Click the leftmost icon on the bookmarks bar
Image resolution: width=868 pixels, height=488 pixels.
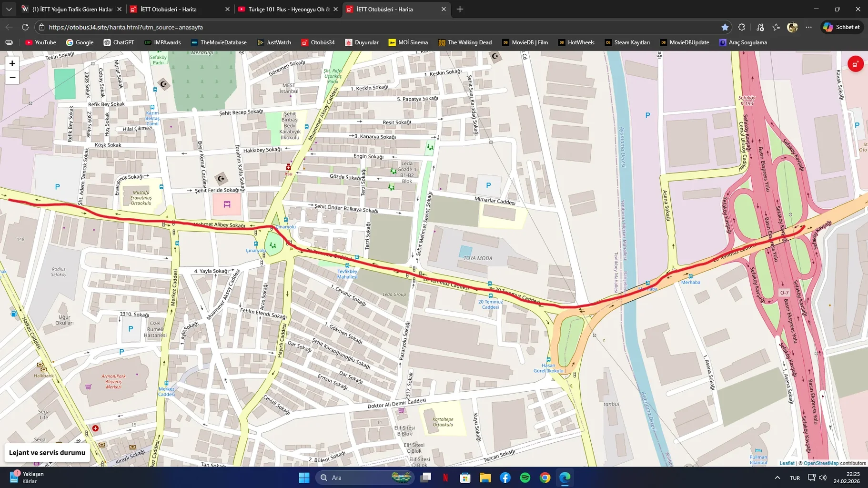pos(8,42)
